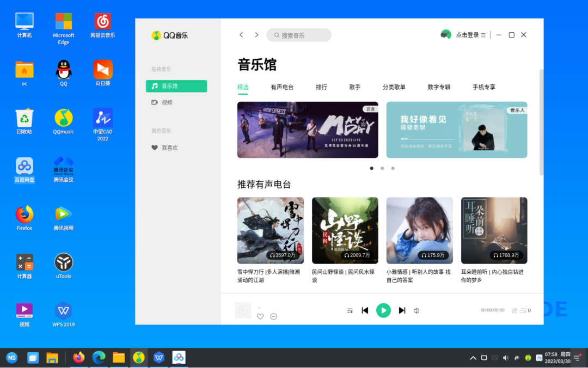Click the volume speaker icon in player

(416, 311)
